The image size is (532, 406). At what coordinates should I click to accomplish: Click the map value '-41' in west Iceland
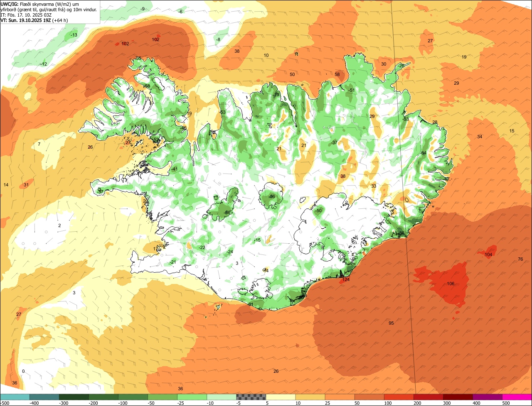point(174,169)
